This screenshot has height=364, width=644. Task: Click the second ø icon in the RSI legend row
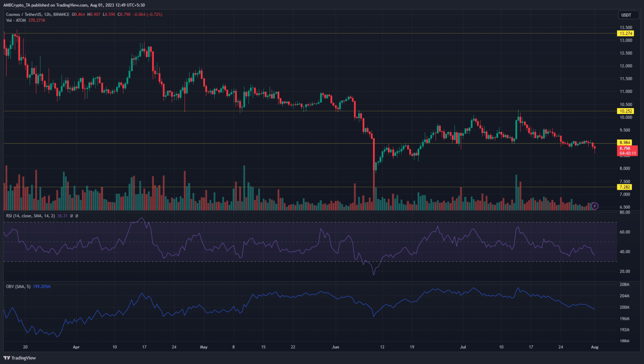77,216
